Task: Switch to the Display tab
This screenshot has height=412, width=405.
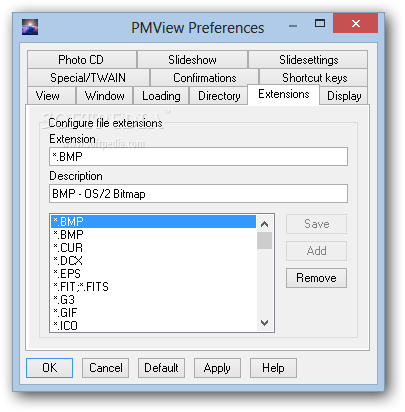Action: [344, 96]
